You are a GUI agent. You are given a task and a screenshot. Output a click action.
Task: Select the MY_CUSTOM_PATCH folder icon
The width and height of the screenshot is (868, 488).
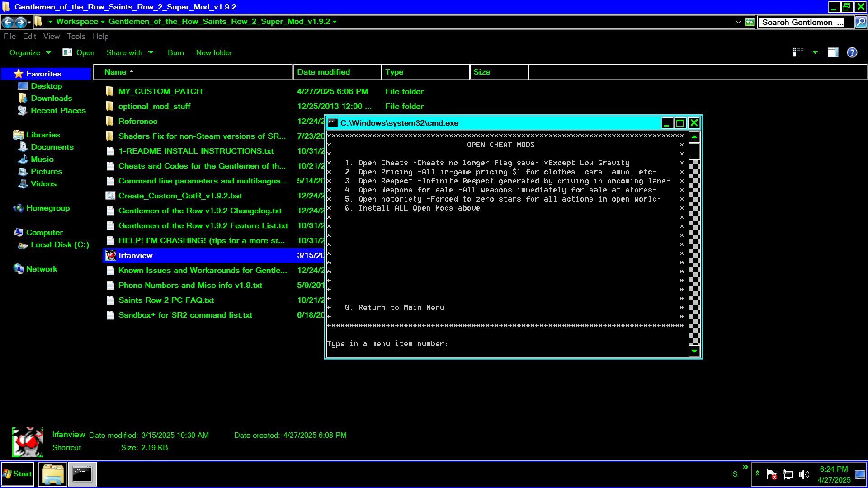pyautogui.click(x=109, y=91)
